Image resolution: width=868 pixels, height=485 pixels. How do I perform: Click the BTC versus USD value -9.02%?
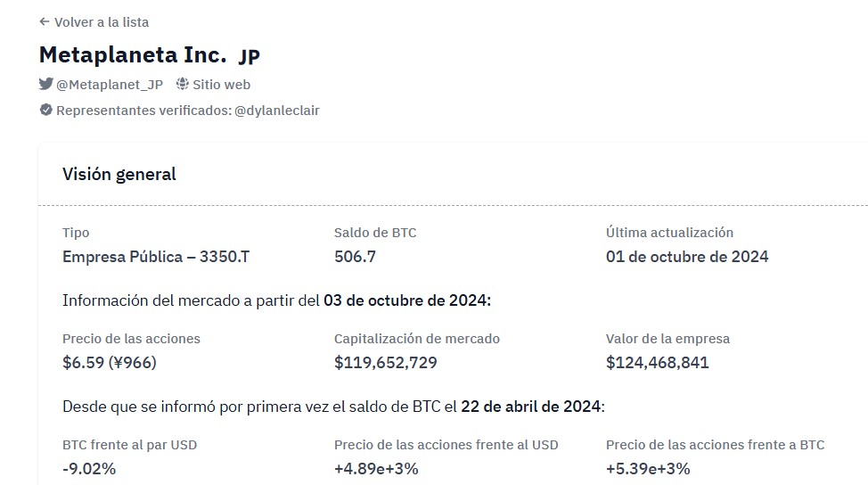pos(89,469)
